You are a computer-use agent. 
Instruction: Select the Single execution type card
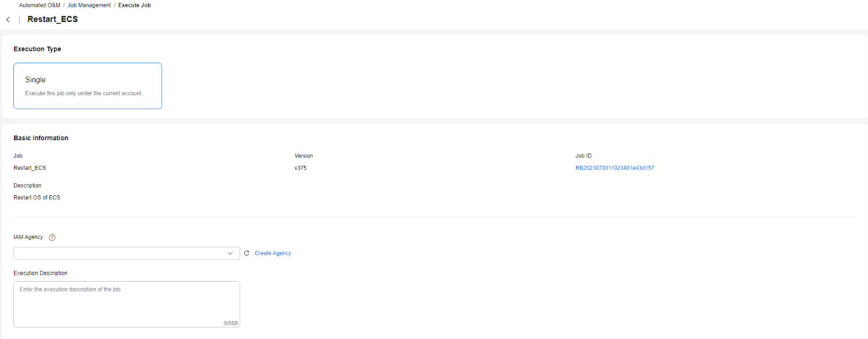click(x=88, y=86)
